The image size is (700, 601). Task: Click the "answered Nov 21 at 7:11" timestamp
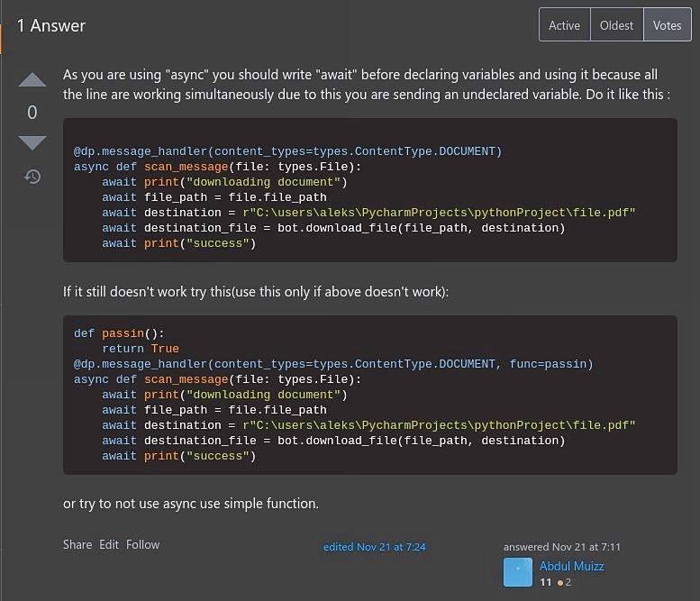(x=561, y=547)
